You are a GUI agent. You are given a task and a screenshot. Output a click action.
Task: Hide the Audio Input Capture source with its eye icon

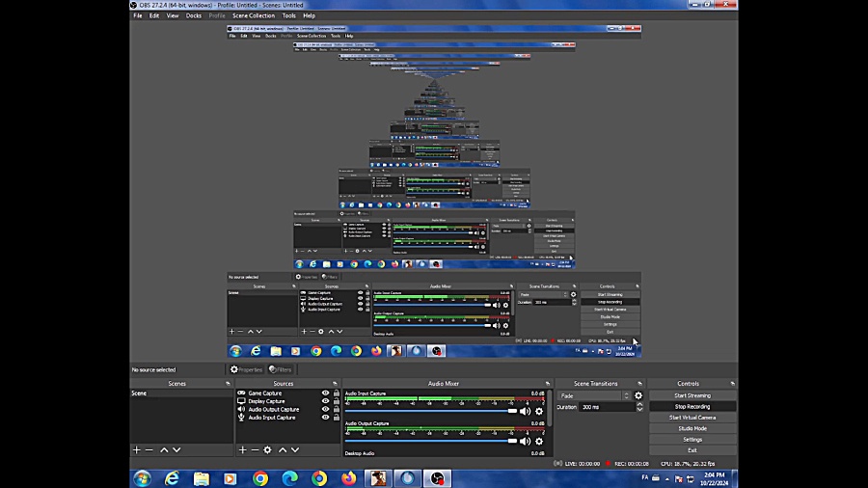click(x=326, y=418)
